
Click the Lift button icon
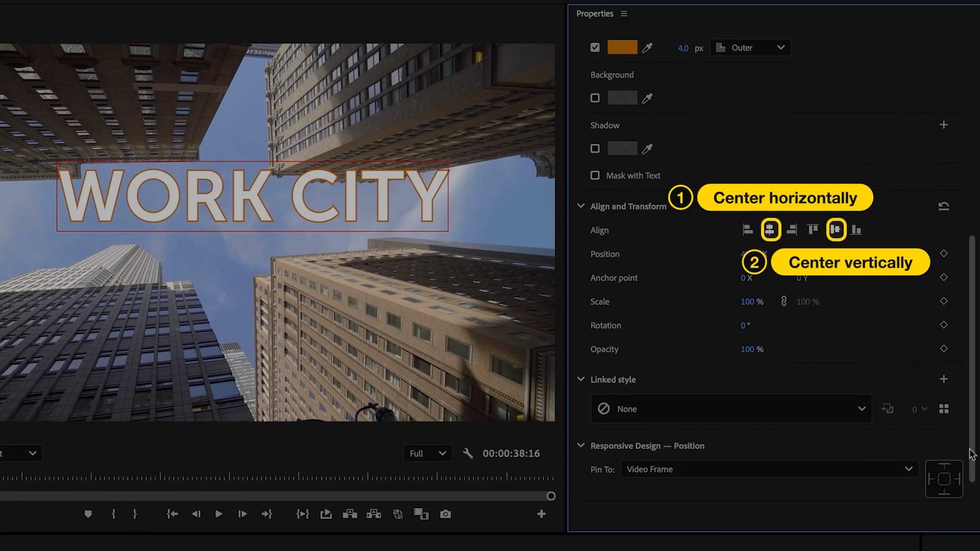(x=350, y=514)
